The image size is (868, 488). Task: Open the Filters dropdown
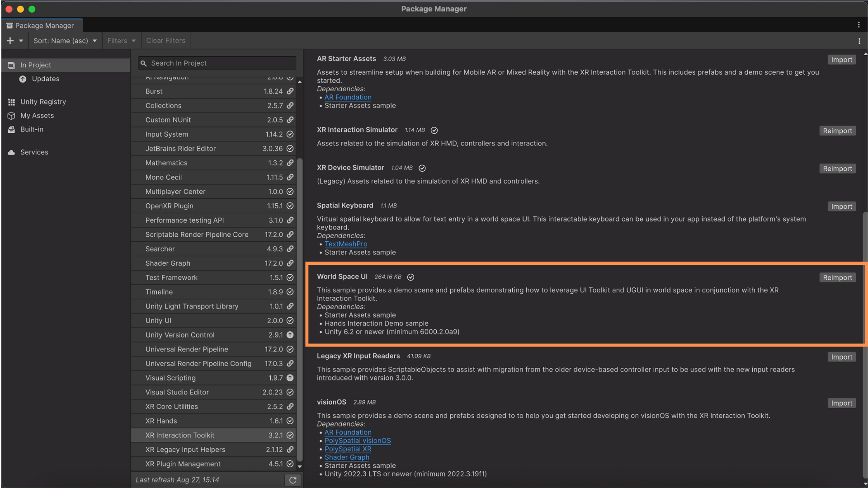coord(121,41)
